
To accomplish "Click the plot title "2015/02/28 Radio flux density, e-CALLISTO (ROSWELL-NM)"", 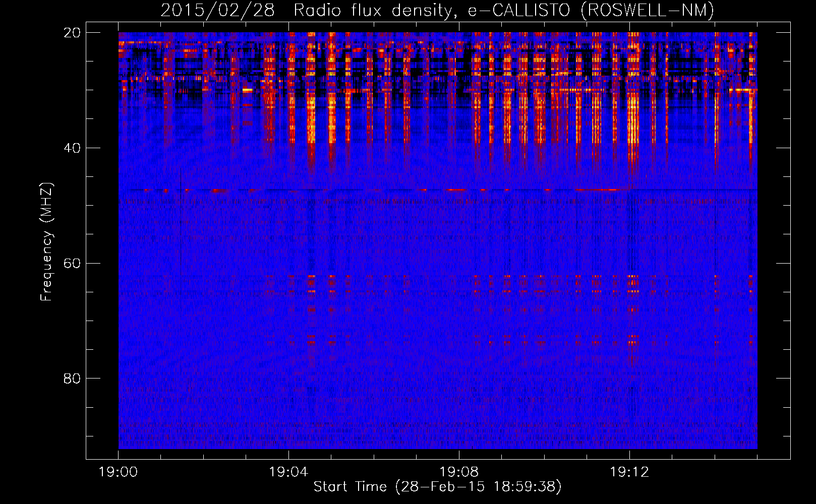I will 437,10.
